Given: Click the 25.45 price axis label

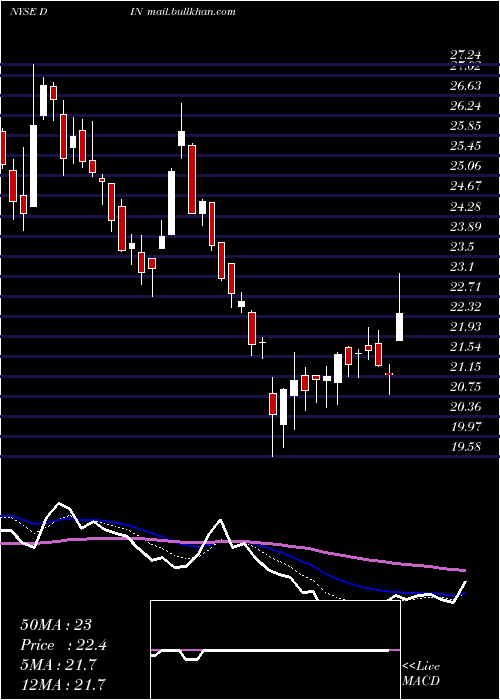Looking at the screenshot, I should [465, 146].
